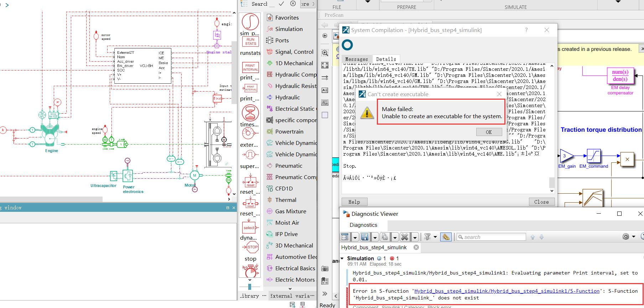Click the Details pane vertical scrollbar thumb
Image resolution: width=644 pixels, height=308 pixels.
point(552,182)
